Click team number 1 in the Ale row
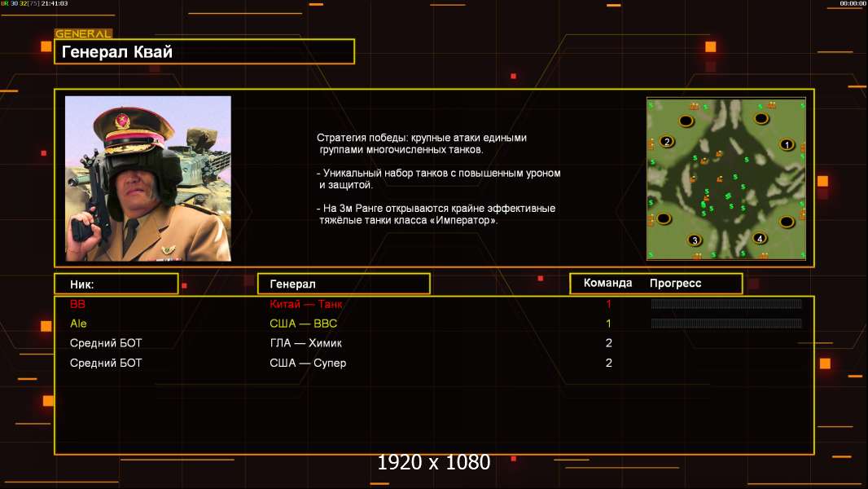Screen dimensions: 868x489 tap(608, 324)
